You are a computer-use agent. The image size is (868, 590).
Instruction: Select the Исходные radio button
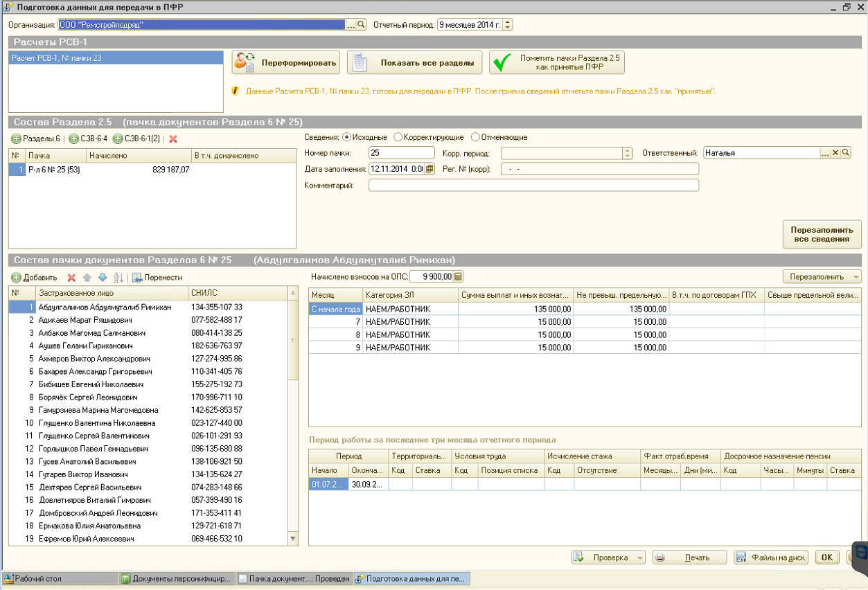click(x=347, y=137)
